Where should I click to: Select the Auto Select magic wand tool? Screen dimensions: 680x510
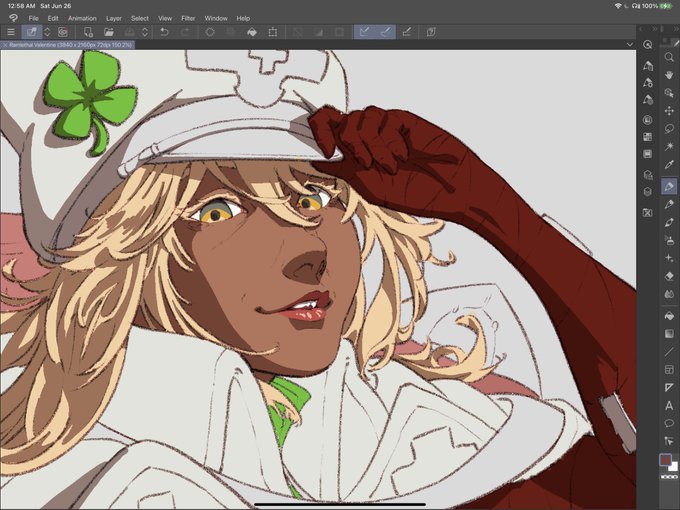[x=669, y=147]
